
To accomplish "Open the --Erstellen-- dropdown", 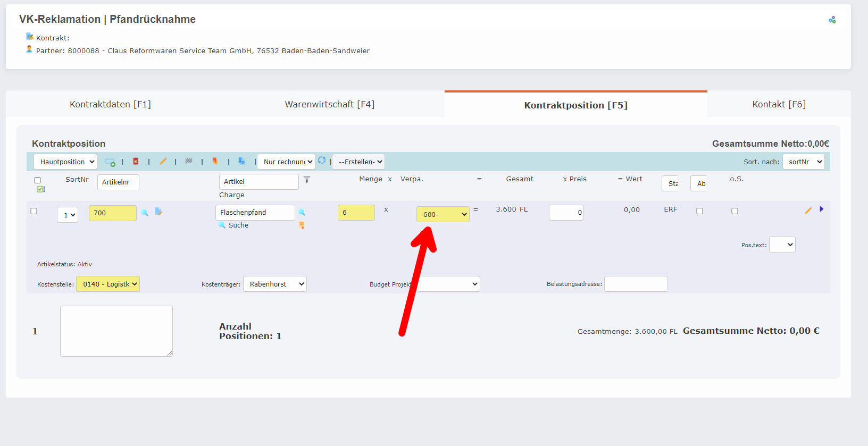I will click(x=358, y=162).
